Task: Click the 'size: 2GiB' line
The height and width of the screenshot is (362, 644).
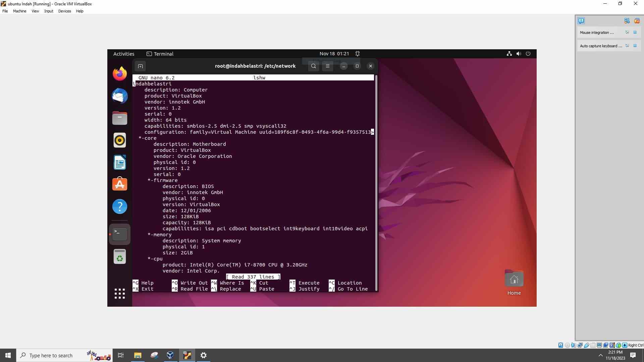Action: point(178,253)
